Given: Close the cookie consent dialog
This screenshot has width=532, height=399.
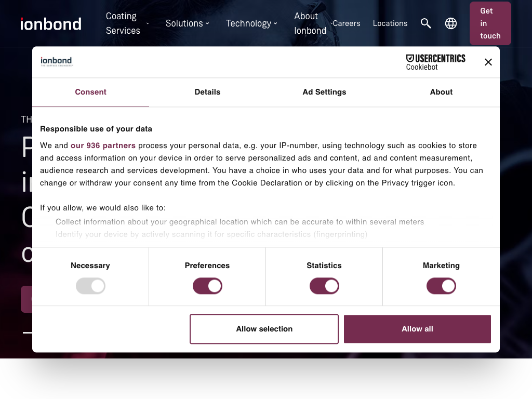Looking at the screenshot, I should 488,62.
